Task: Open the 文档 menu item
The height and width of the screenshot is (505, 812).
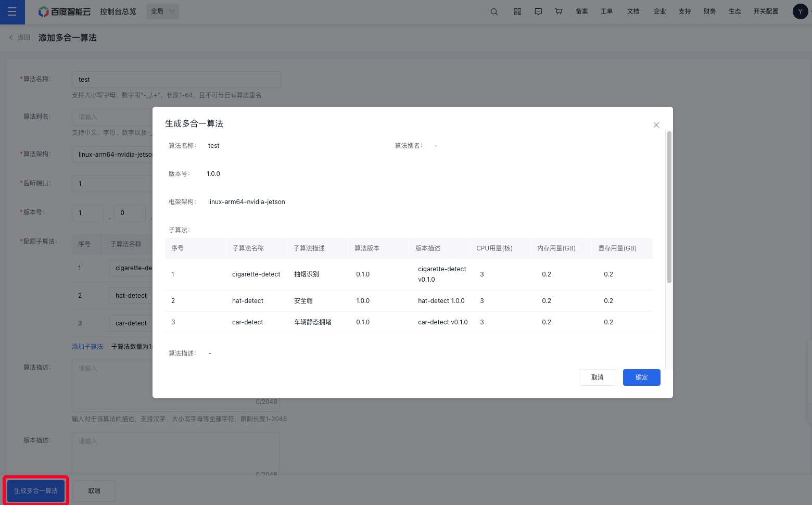Action: tap(633, 11)
